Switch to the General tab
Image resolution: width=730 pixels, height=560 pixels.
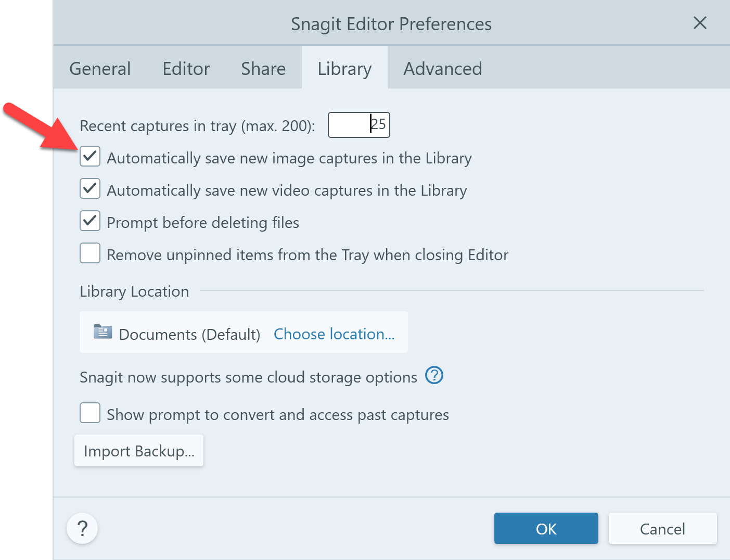100,69
